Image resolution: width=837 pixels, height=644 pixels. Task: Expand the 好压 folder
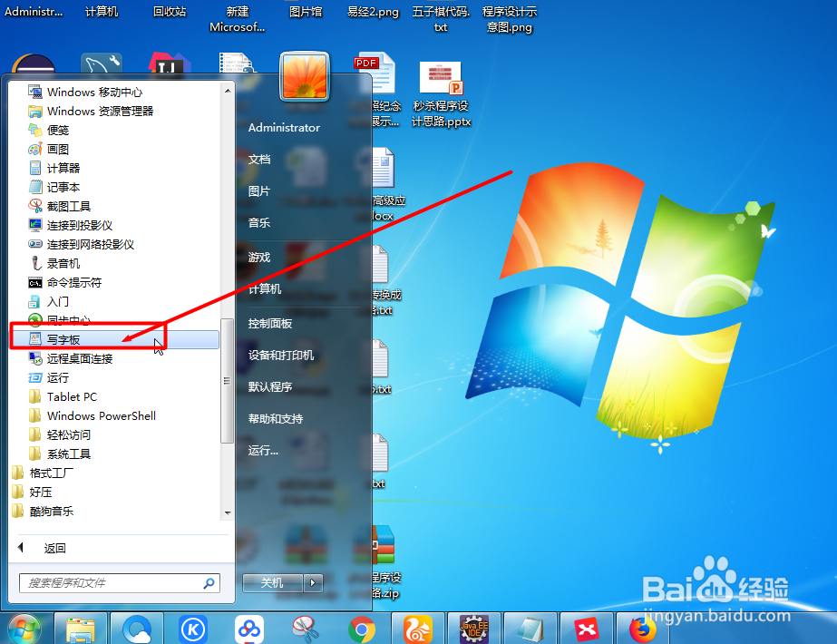[x=32, y=492]
